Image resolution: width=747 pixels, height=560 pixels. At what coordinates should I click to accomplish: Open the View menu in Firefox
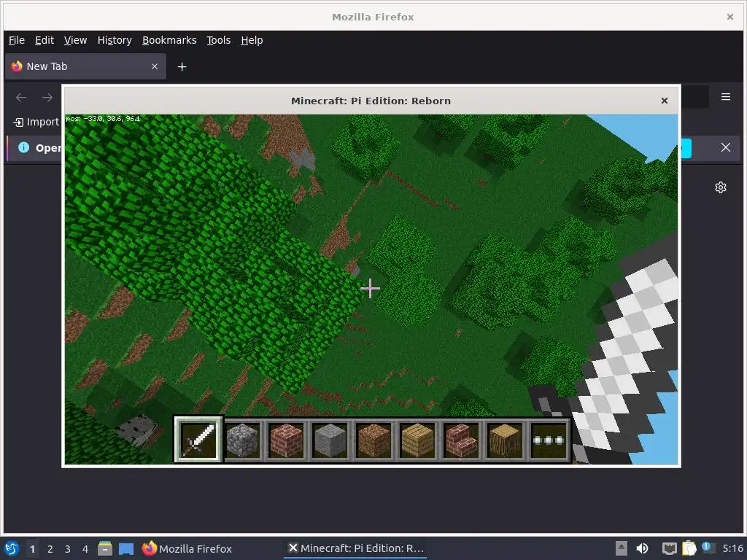point(75,41)
